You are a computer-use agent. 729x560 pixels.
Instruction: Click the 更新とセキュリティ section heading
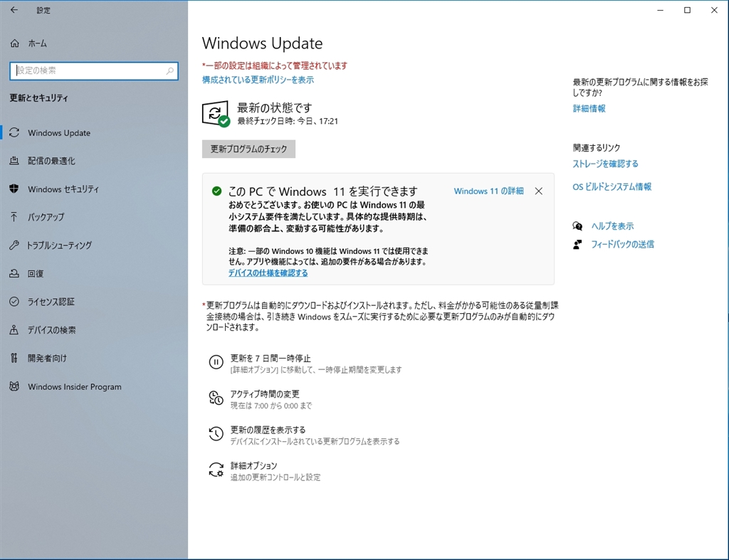[x=39, y=97]
